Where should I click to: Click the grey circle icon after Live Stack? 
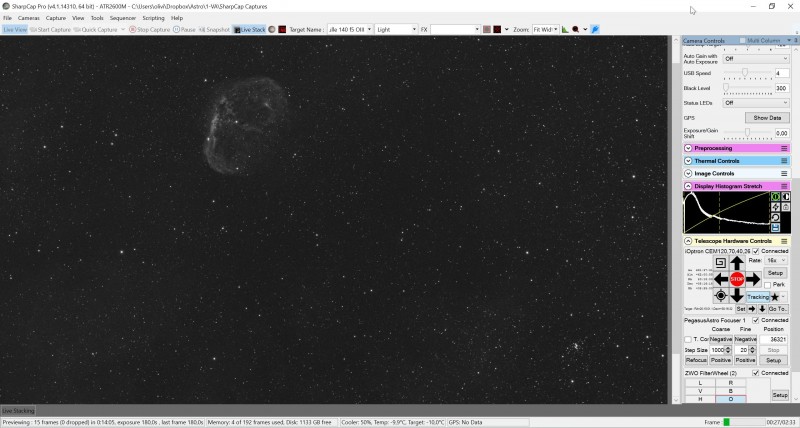(271, 30)
